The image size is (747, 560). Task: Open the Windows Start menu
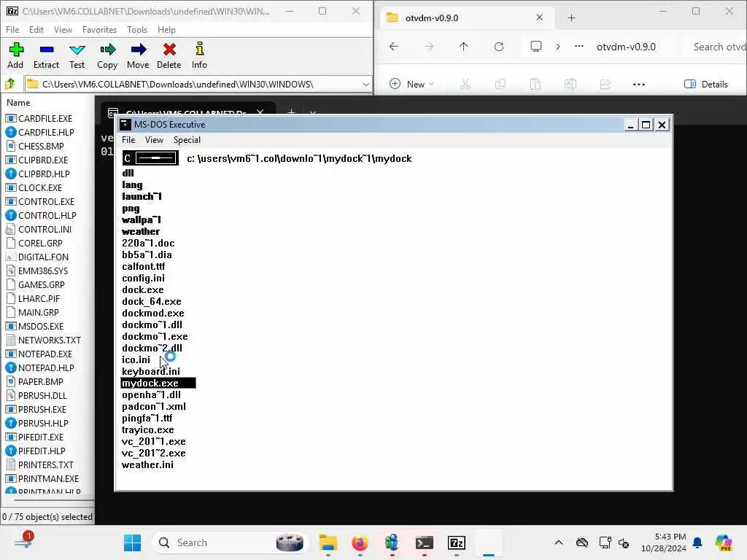coord(132,542)
